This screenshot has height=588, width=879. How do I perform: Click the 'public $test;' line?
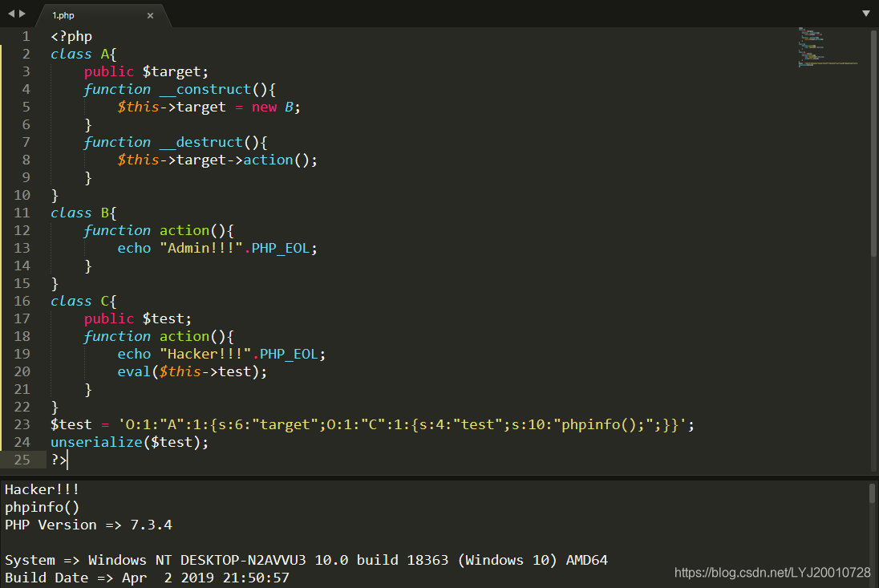click(x=138, y=319)
